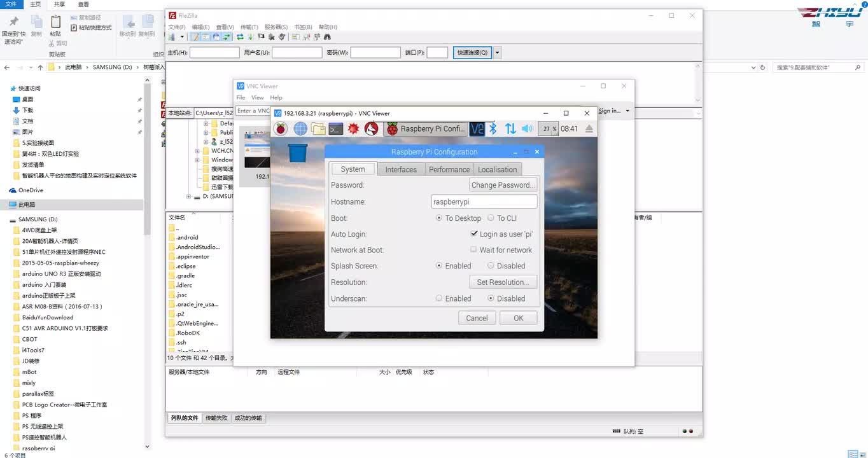The height and width of the screenshot is (458, 868).
Task: Toggle FileZilla transfer queue icon
Action: click(226, 37)
